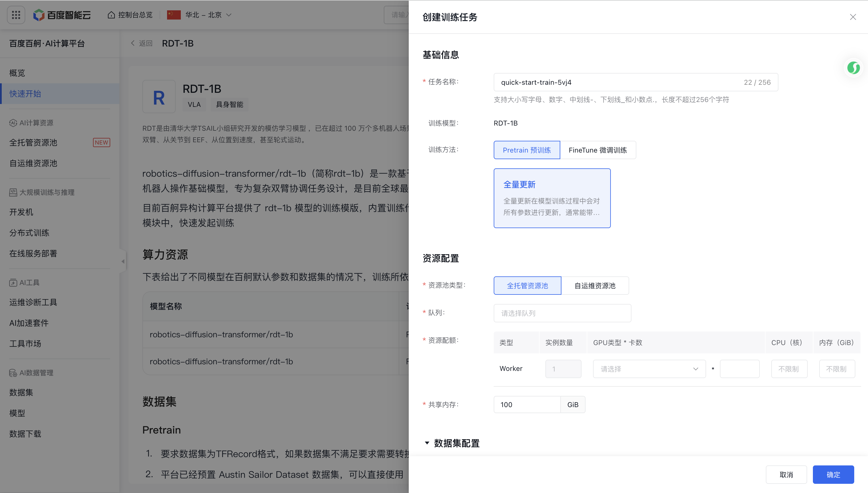Click the home icon for 控制台总览

click(x=111, y=15)
